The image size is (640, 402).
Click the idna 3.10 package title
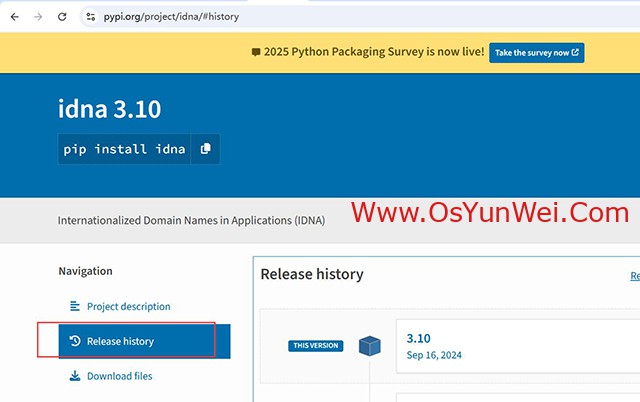coord(109,108)
